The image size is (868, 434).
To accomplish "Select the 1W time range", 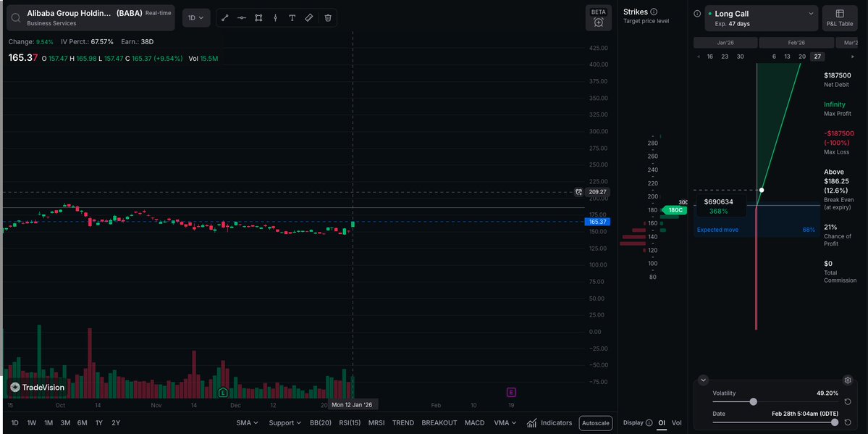I will pyautogui.click(x=32, y=423).
